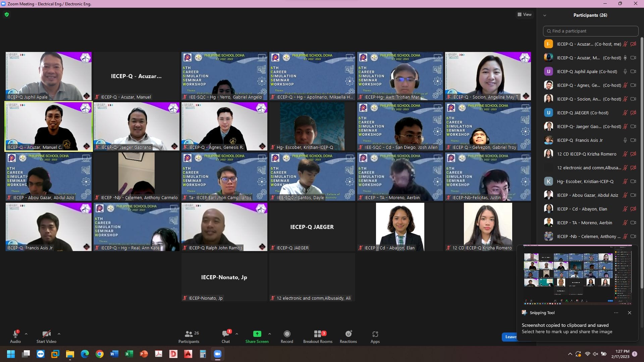The image size is (644, 362).
Task: Click the green encryption shield icon
Action: point(7,14)
